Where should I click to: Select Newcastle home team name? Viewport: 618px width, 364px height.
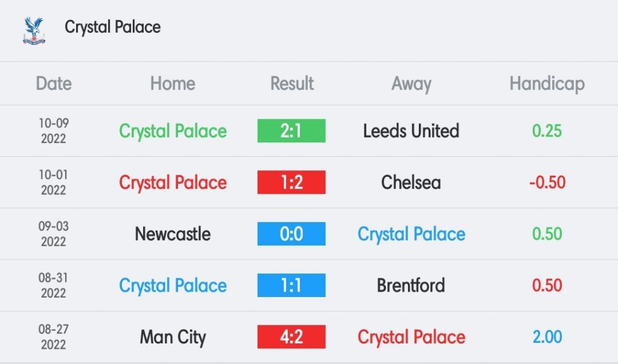pyautogui.click(x=173, y=234)
